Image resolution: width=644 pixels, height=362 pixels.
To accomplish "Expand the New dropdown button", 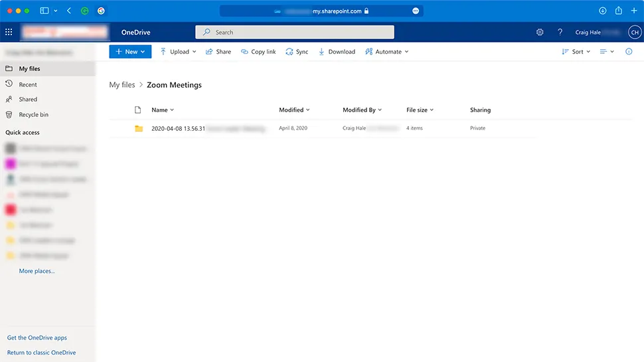I will [130, 52].
